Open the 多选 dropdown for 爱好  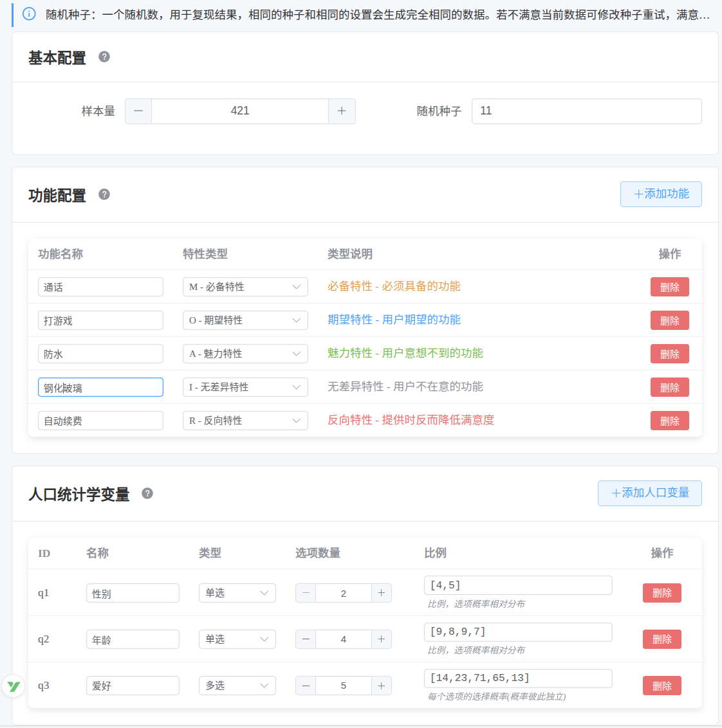tap(237, 686)
